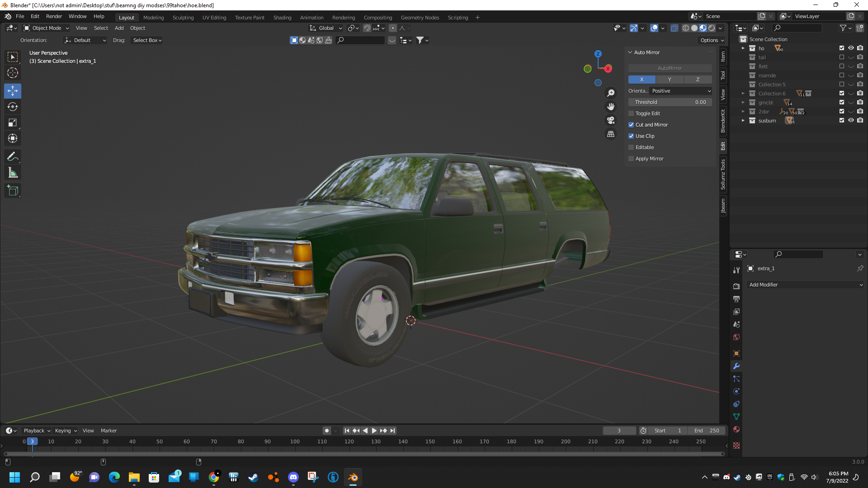868x488 pixels.
Task: Open the Render menu
Action: pos(54,16)
